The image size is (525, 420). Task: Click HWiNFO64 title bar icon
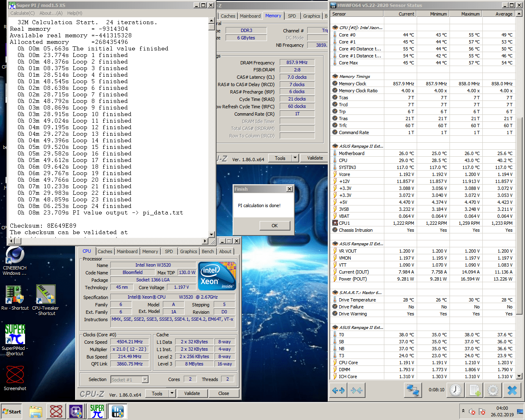click(x=333, y=5)
